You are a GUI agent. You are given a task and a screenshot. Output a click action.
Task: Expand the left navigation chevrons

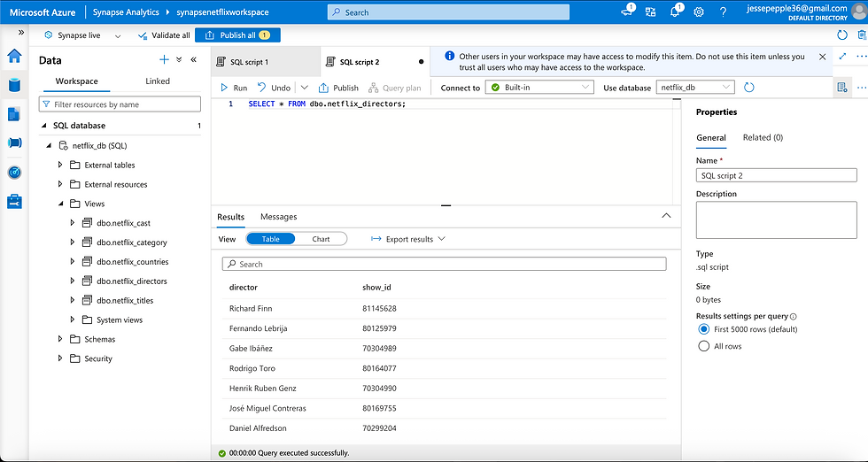pyautogui.click(x=21, y=33)
